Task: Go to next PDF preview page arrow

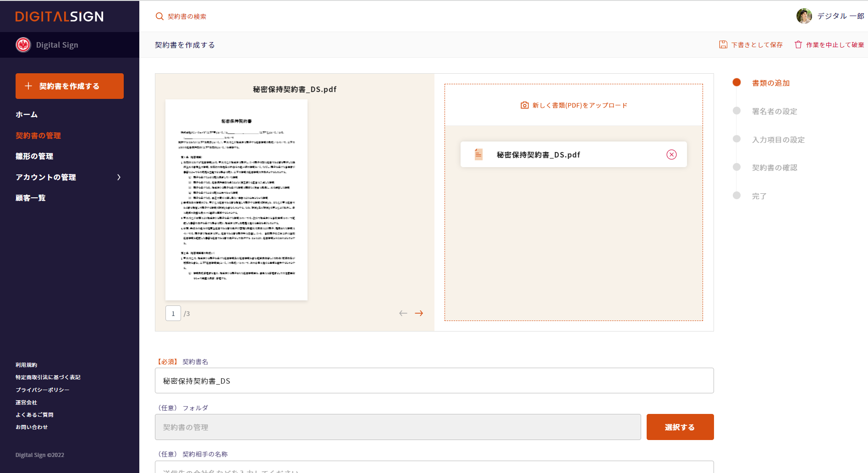Action: [419, 313]
